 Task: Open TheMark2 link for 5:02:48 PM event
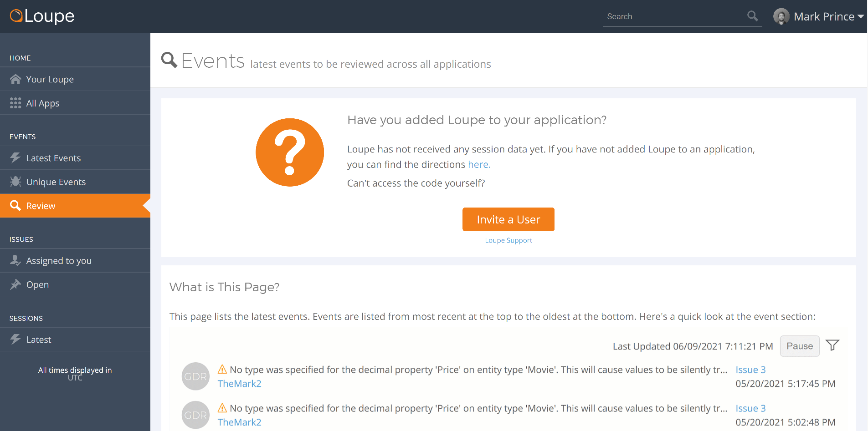coord(240,422)
